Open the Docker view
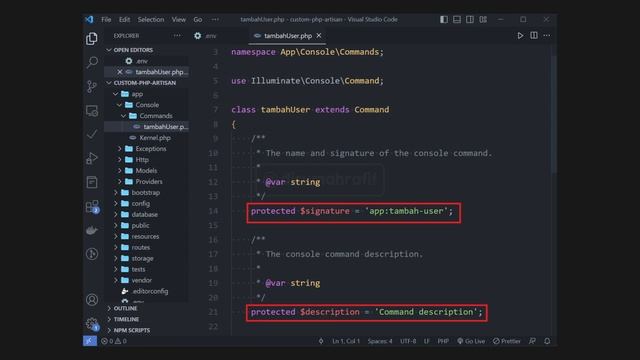Image resolution: width=640 pixels, height=360 pixels. point(92,230)
